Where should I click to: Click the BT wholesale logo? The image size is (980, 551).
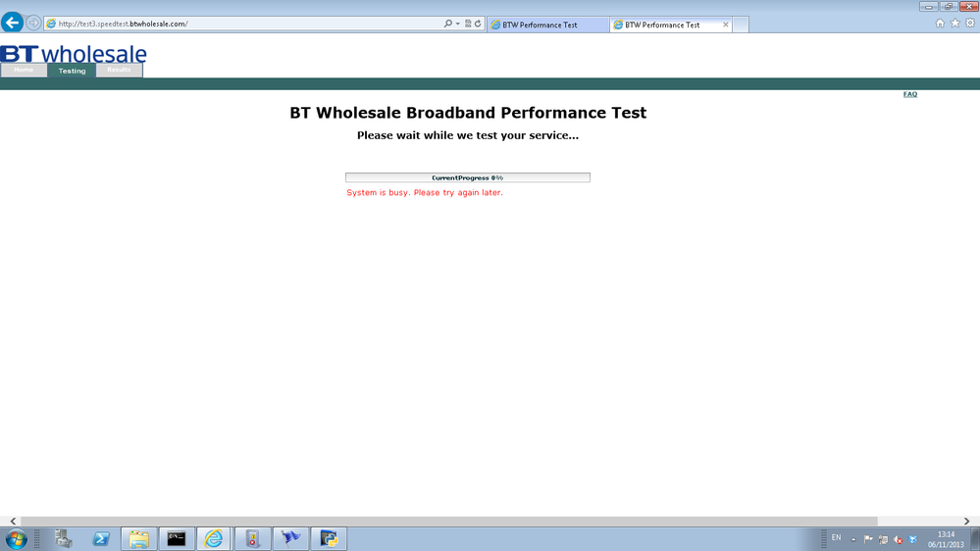pyautogui.click(x=74, y=54)
